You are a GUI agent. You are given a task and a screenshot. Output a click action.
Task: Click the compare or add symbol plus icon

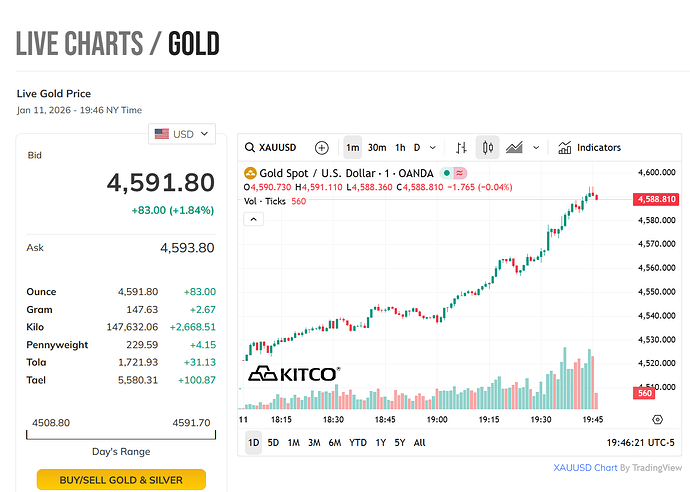322,148
